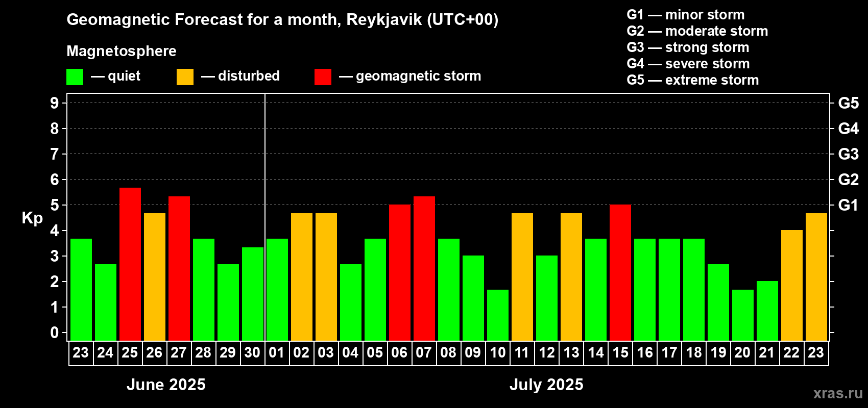This screenshot has width=868, height=408.
Task: Click the Kp value 9 on left axis
Action: [55, 103]
